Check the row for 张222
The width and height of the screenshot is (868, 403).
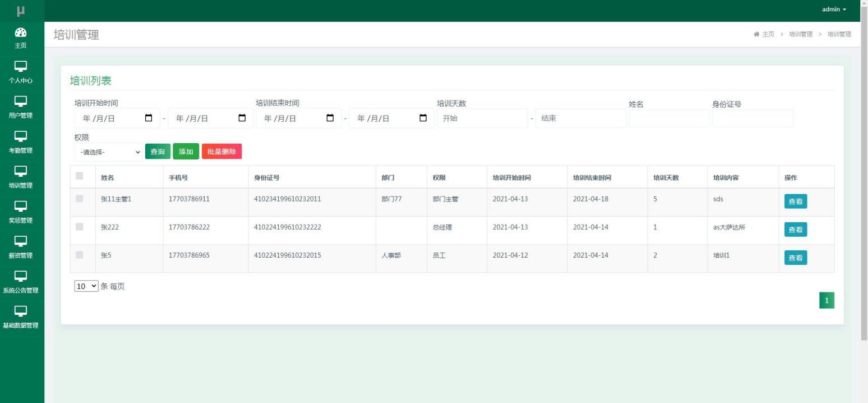tap(79, 226)
